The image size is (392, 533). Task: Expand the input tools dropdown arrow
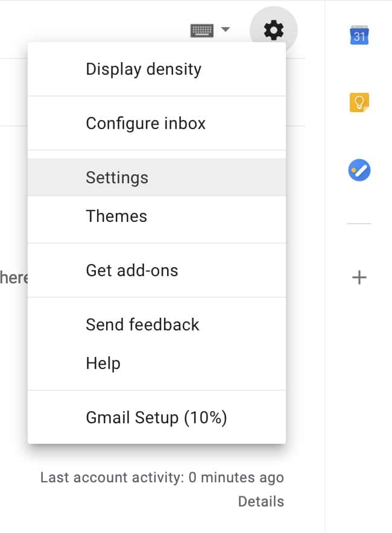(226, 30)
